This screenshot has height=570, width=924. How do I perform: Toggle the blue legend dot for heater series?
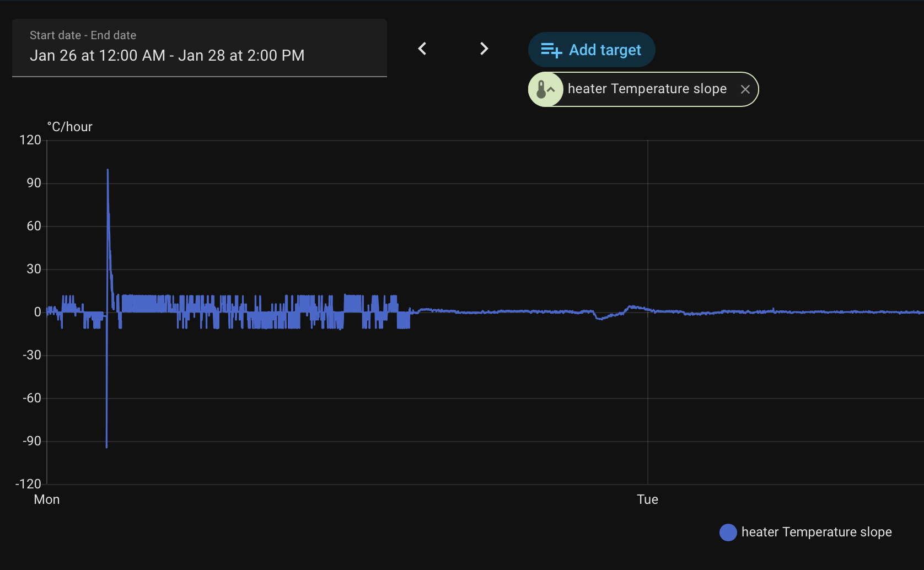click(728, 532)
